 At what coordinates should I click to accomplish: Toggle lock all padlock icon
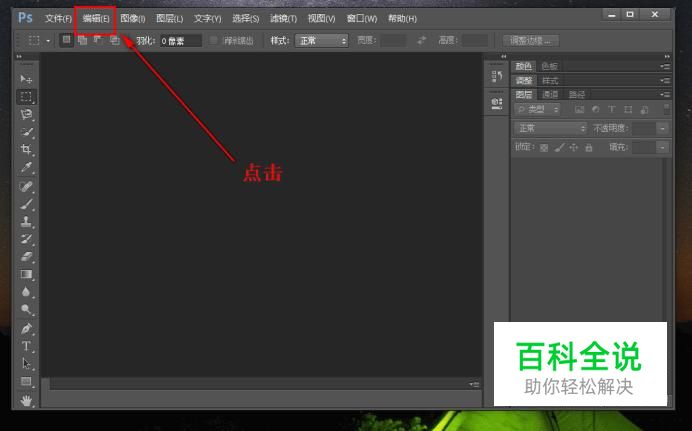point(589,148)
